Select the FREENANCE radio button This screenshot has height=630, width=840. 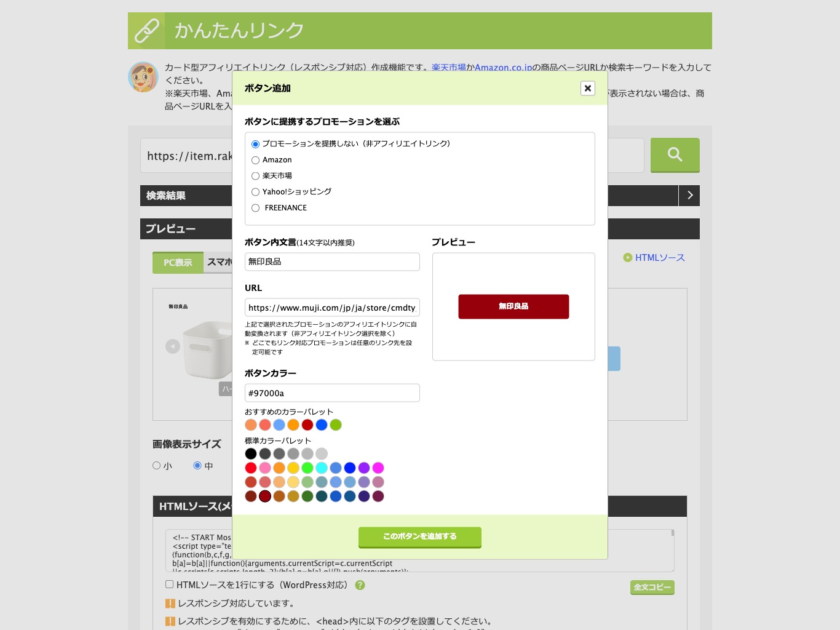(x=255, y=208)
